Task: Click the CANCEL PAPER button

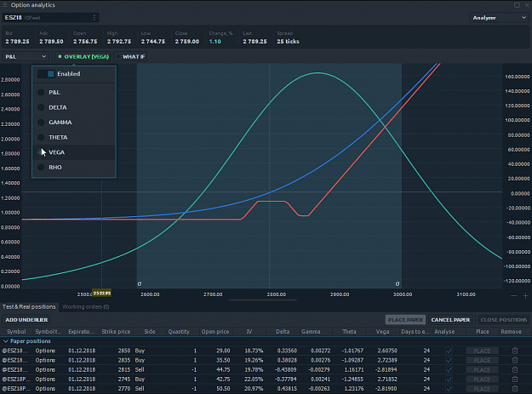Action: pos(450,320)
